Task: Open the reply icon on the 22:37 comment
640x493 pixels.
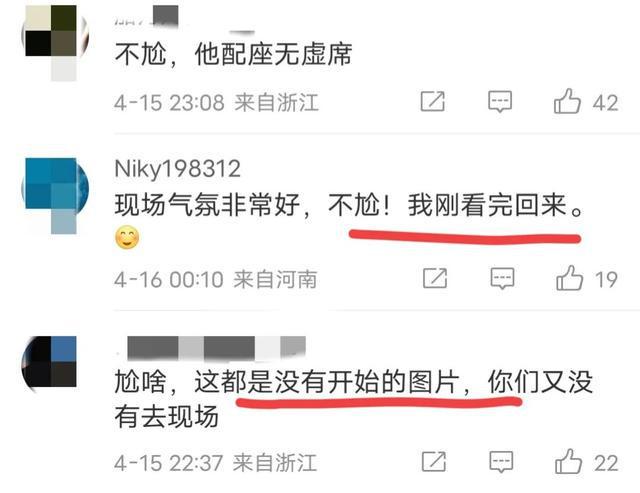Action: coord(501,462)
